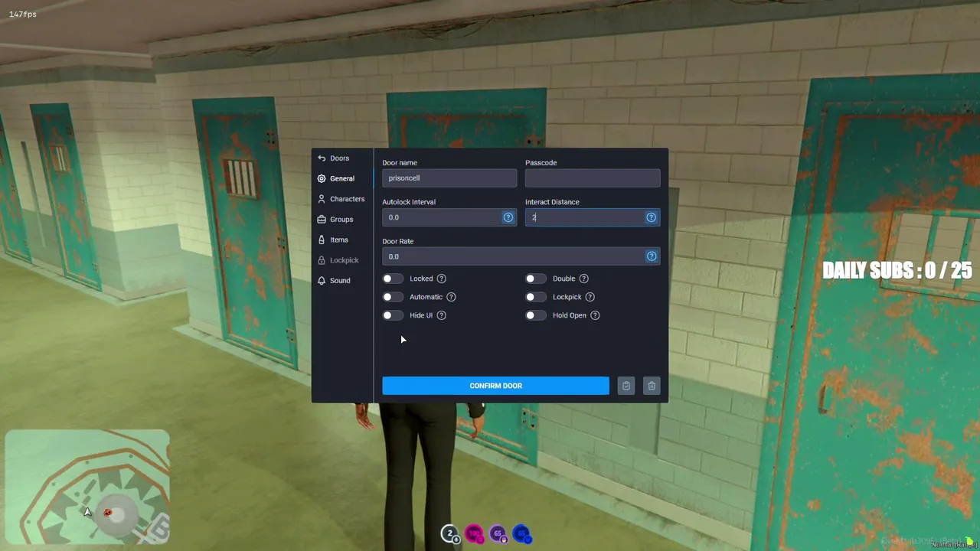Click the minimap in the HUD
Viewport: 980px width, 551px height.
tap(87, 487)
